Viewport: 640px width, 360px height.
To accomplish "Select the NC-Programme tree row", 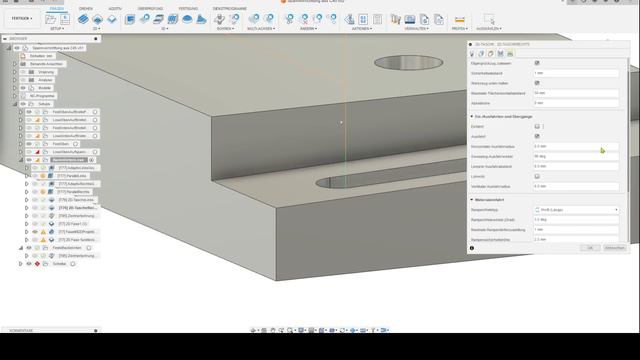I will tap(39, 96).
